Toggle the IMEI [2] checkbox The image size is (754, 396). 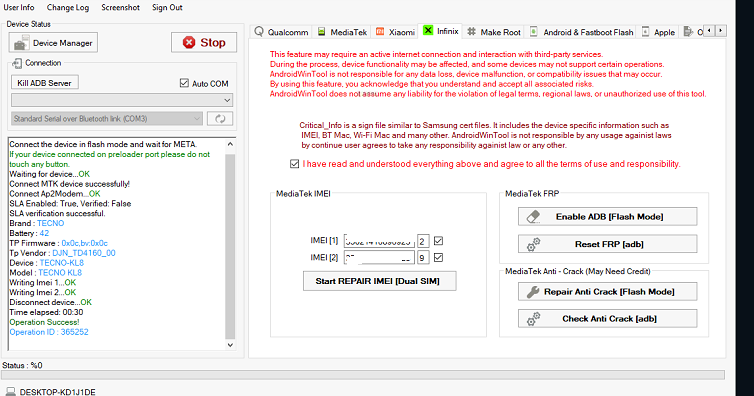pos(438,258)
